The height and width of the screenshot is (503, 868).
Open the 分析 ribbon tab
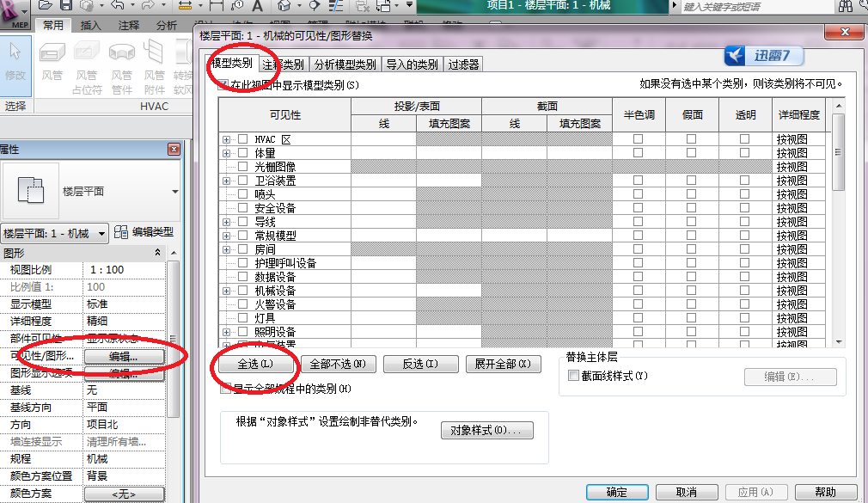tap(166, 26)
